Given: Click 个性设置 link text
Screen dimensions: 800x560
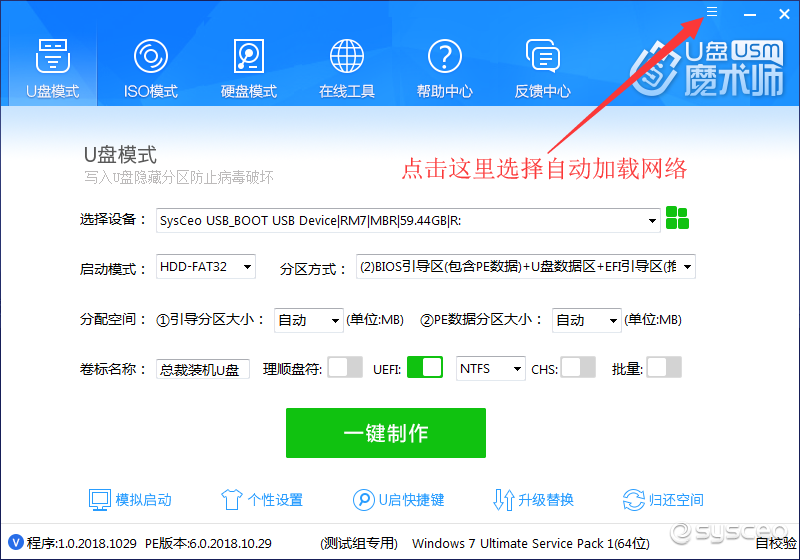Looking at the screenshot, I should 275,500.
